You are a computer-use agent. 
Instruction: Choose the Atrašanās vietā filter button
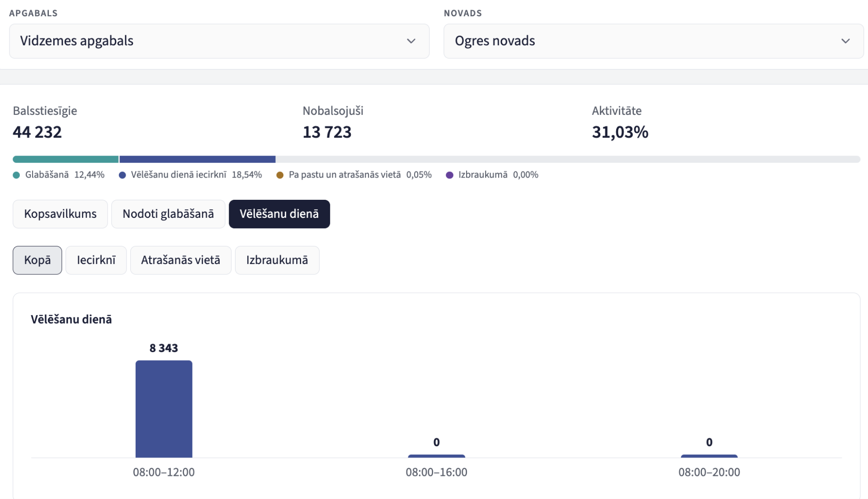point(181,260)
